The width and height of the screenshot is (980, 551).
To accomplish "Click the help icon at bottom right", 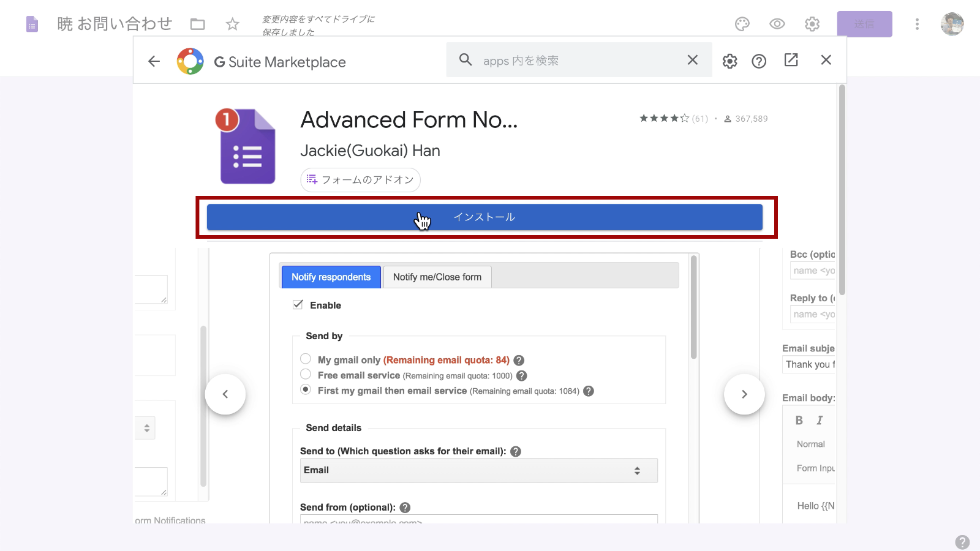I will pos(962,542).
